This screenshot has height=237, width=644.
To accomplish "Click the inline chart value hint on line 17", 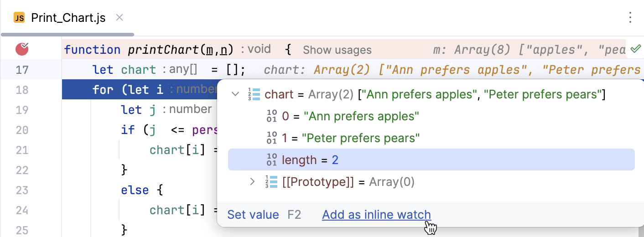I will click(x=452, y=70).
